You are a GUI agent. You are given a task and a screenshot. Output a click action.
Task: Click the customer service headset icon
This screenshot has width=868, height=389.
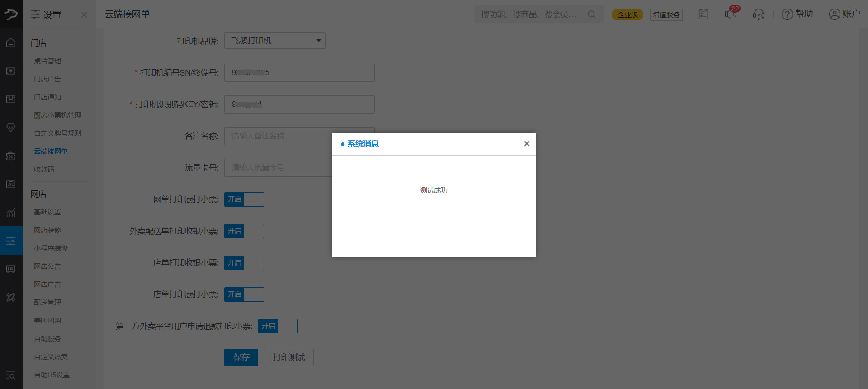759,14
